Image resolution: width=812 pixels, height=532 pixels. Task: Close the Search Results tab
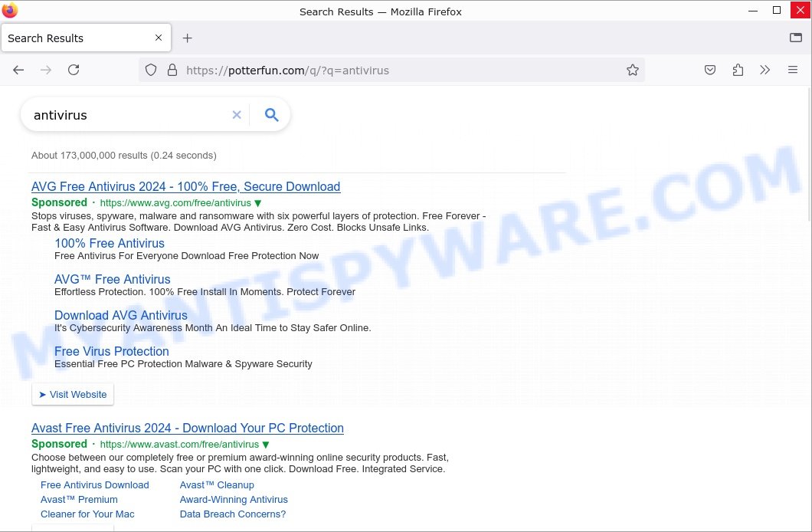[x=159, y=38]
